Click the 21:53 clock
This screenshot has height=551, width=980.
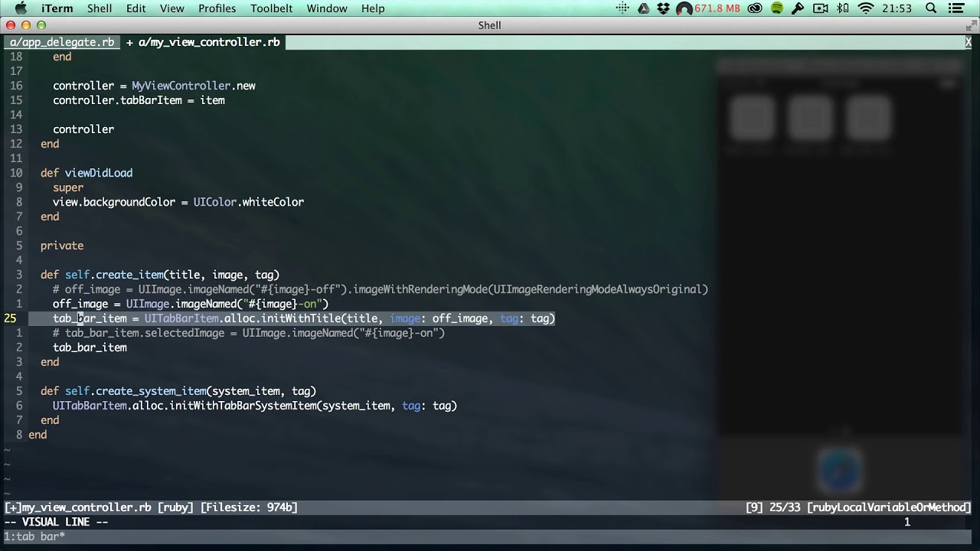[x=897, y=8]
